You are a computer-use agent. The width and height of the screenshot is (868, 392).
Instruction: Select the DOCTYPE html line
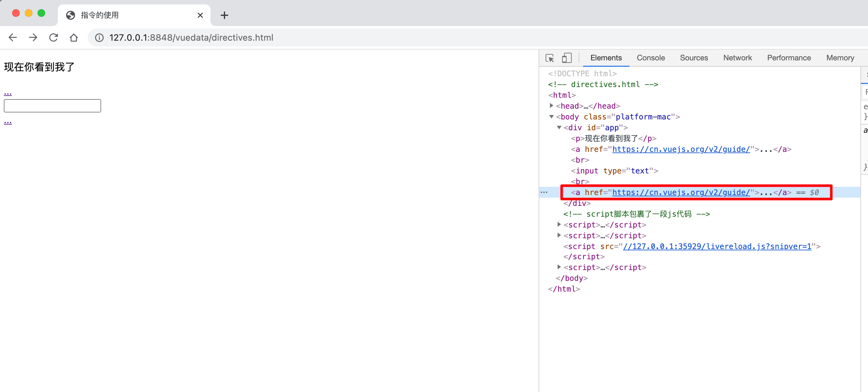[582, 73]
